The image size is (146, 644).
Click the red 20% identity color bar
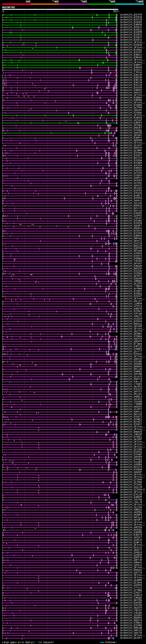pyautogui.click(x=16, y=4)
